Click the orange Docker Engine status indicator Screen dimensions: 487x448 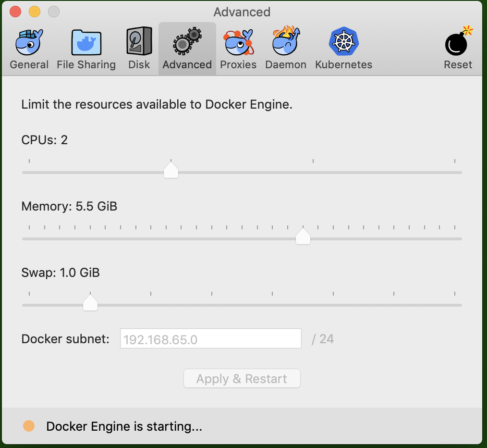(x=29, y=426)
